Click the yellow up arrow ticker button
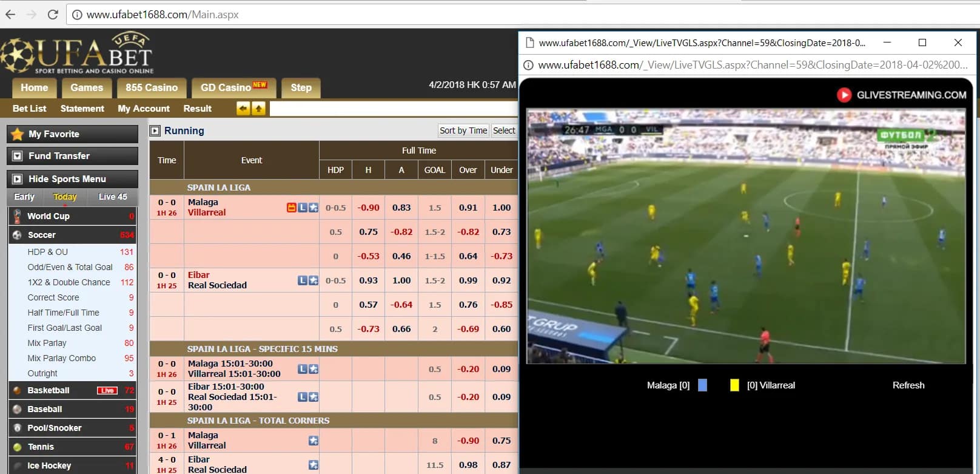 coord(258,109)
